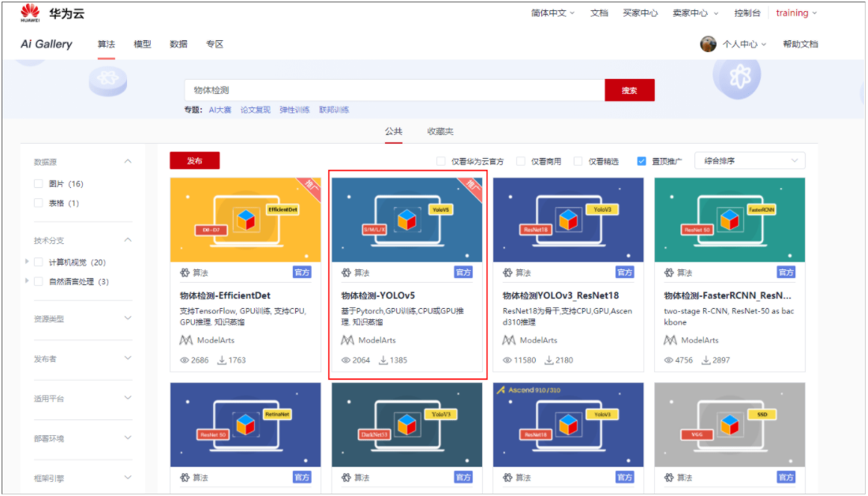The width and height of the screenshot is (868, 496).
Task: Click download icon on EfficientDet card
Action: point(222,360)
